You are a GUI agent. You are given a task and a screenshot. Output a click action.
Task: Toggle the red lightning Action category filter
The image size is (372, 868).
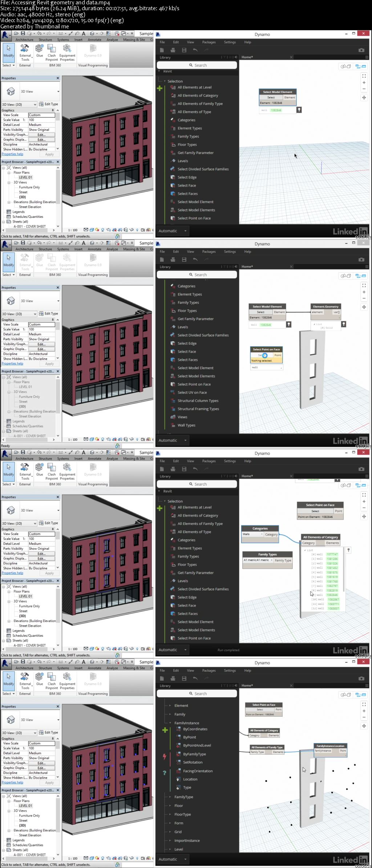[165, 756]
